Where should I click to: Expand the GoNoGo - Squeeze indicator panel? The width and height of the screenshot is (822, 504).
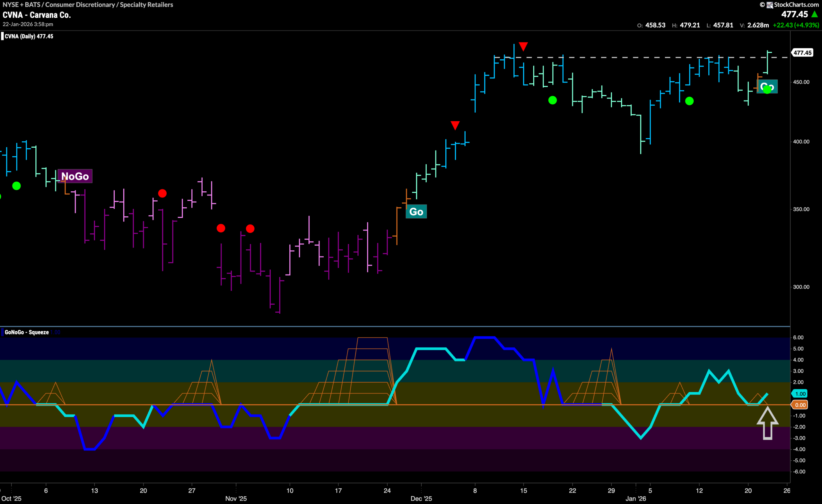coord(27,332)
